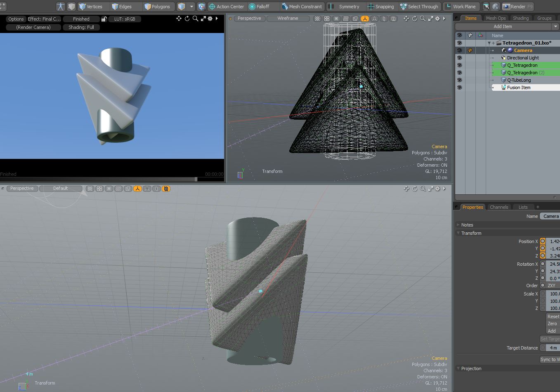Viewport: 560px width, 392px height.
Task: Open the Effect: Final Color dropdown
Action: pyautogui.click(x=44, y=19)
